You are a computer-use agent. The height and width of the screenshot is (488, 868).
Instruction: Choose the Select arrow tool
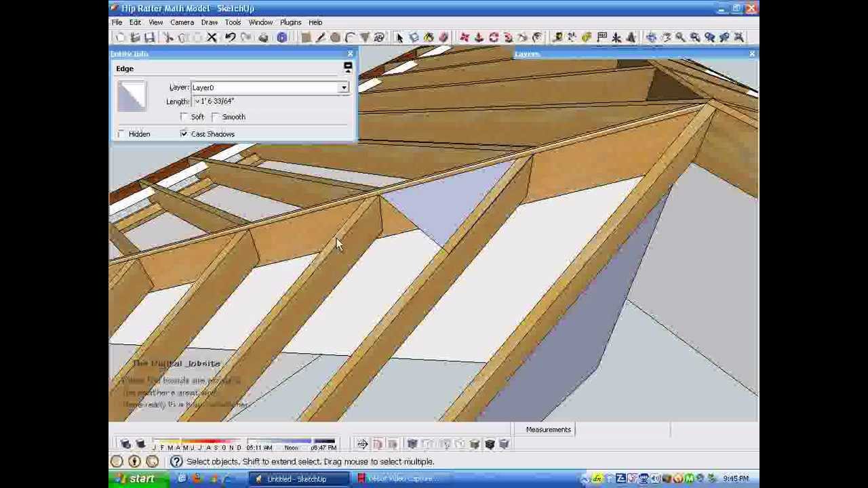(399, 37)
